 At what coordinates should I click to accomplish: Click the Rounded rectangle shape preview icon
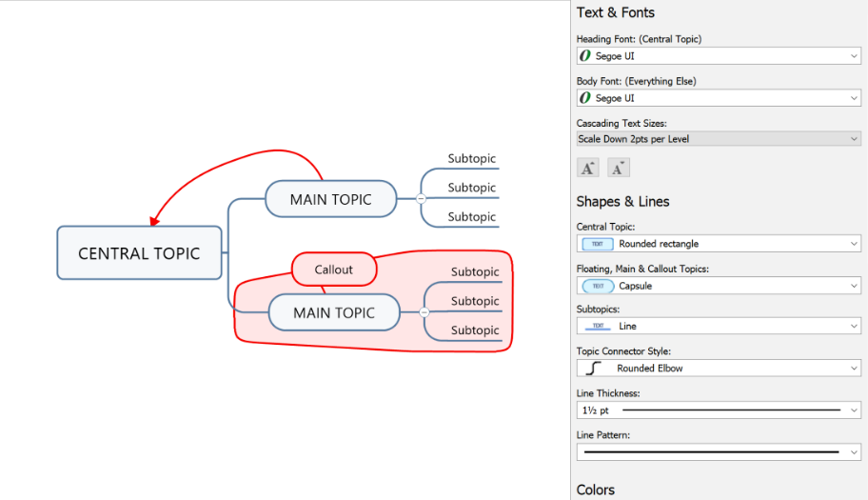[x=598, y=244]
